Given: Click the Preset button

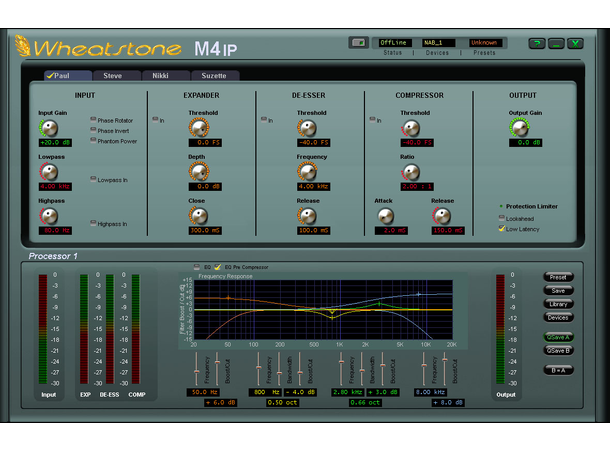Looking at the screenshot, I should pos(558,277).
